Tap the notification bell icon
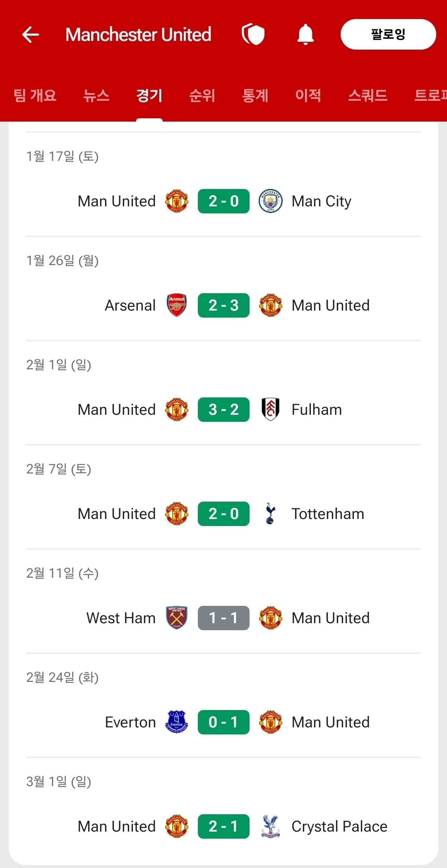Screen dimensions: 447x868 [305, 34]
